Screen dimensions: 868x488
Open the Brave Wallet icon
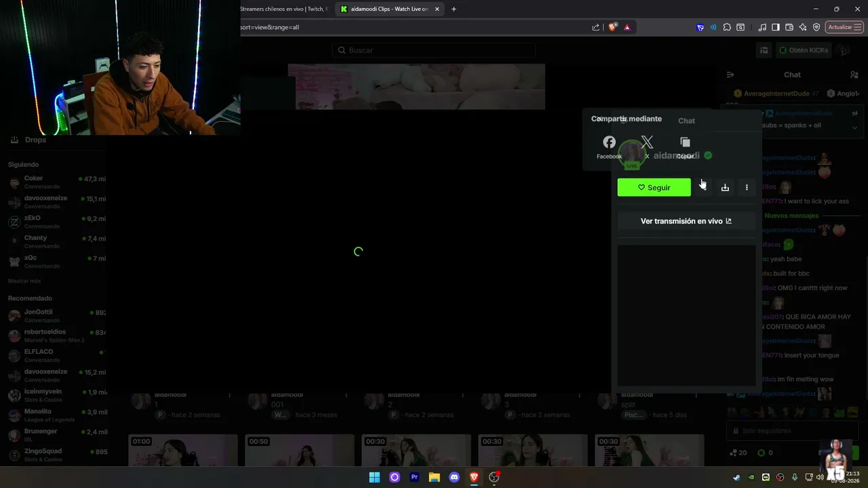coord(789,27)
